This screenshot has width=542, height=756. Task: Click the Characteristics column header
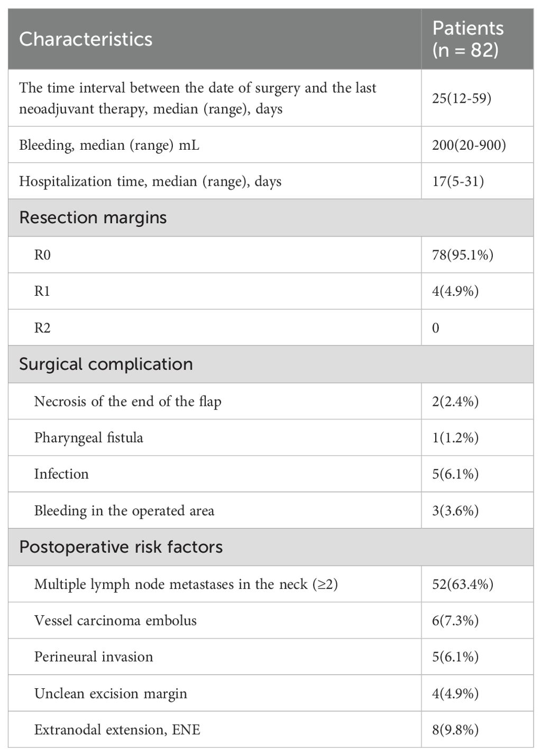[86, 39]
